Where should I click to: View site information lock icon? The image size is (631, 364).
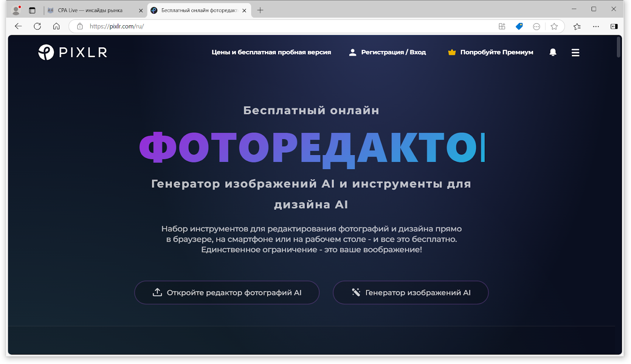(80, 26)
